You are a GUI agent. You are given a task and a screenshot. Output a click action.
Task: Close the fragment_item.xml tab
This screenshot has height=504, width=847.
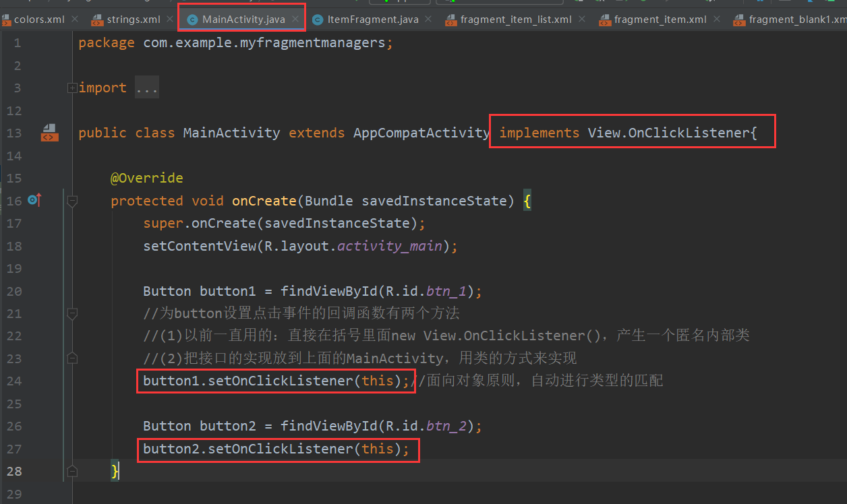tap(716, 20)
